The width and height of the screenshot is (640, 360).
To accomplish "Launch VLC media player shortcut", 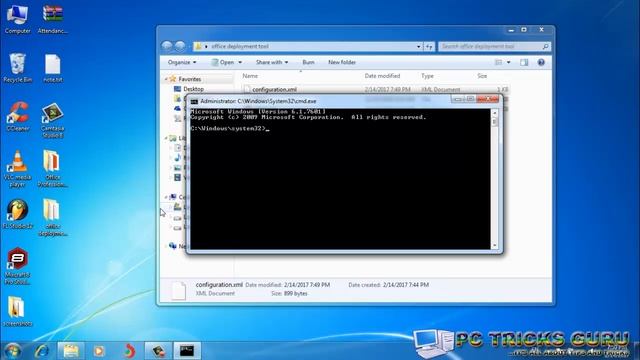I will tap(17, 169).
